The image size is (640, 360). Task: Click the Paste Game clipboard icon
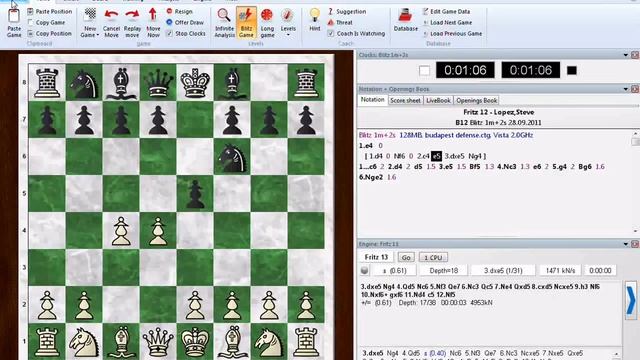click(14, 16)
